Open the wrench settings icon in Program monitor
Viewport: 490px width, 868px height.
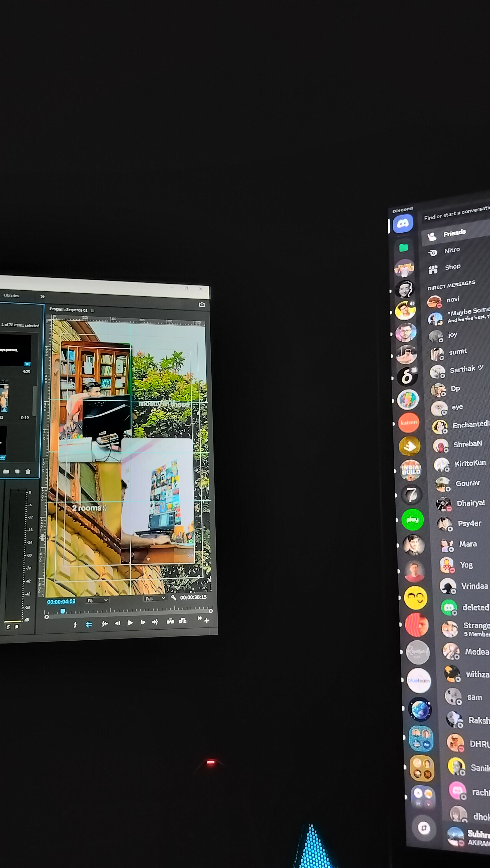[x=174, y=597]
